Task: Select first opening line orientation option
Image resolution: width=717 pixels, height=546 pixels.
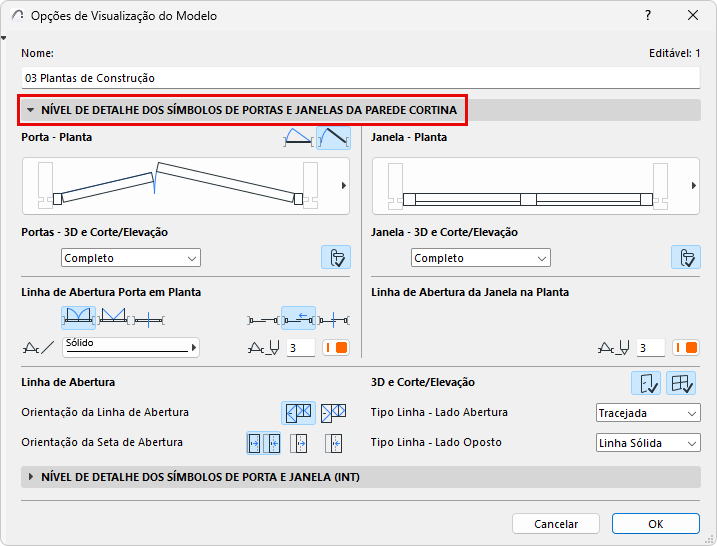Action: pos(298,413)
